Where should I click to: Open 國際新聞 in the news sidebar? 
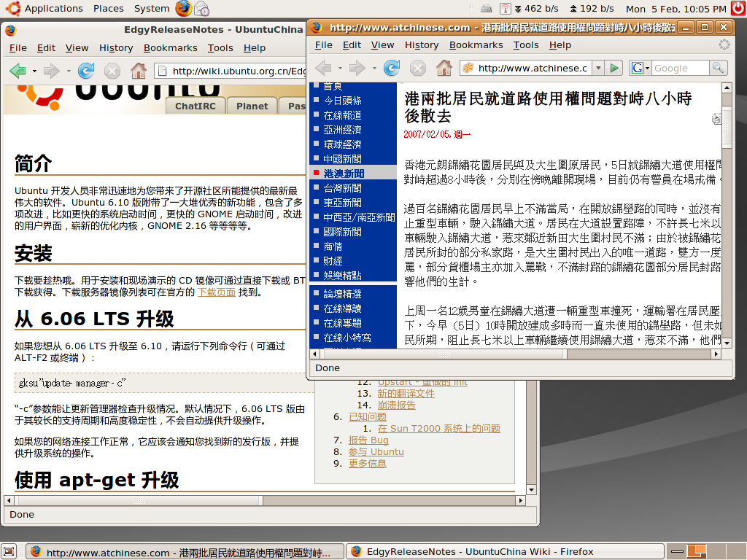click(x=343, y=232)
